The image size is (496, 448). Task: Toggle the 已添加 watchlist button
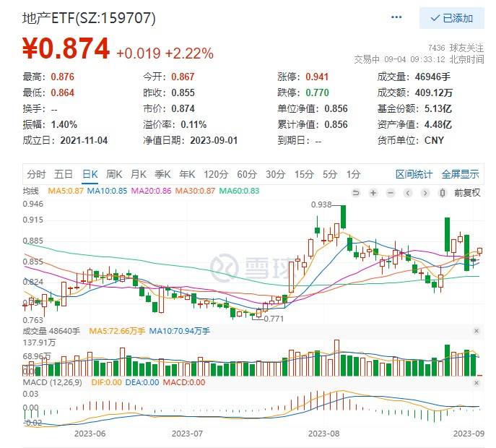click(451, 17)
